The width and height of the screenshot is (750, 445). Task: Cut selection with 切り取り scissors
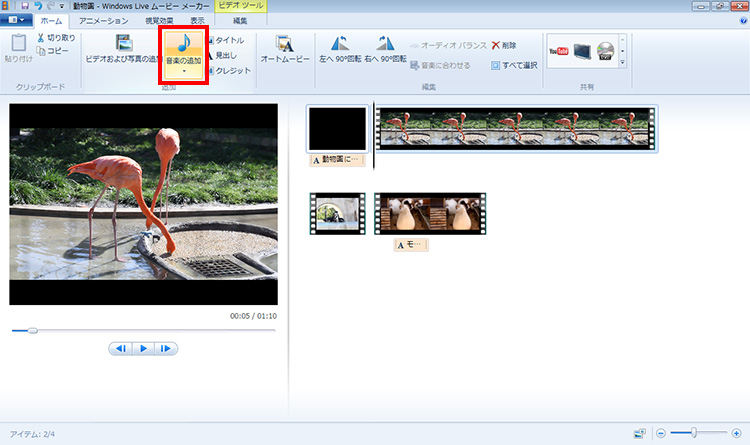[56, 38]
